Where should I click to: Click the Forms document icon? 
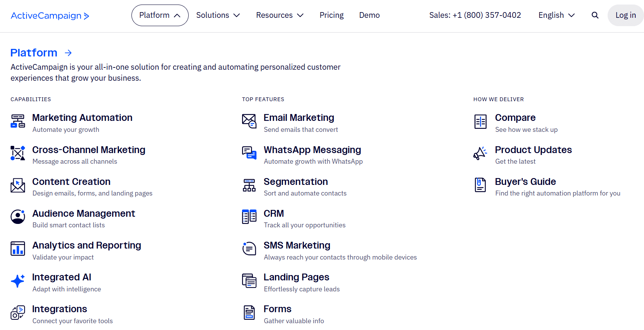coord(249,313)
